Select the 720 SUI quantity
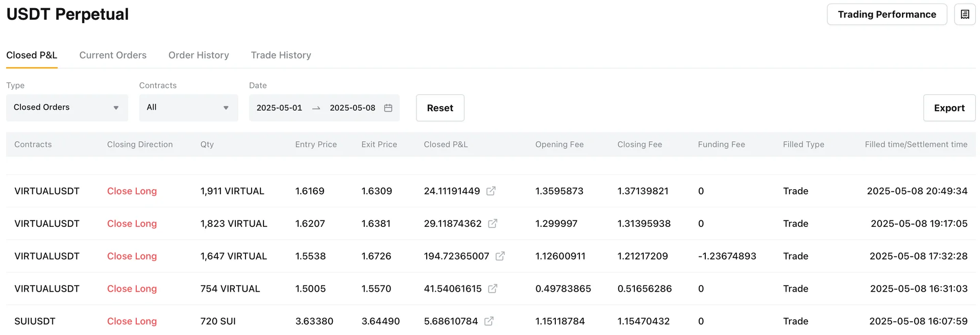 tap(218, 321)
